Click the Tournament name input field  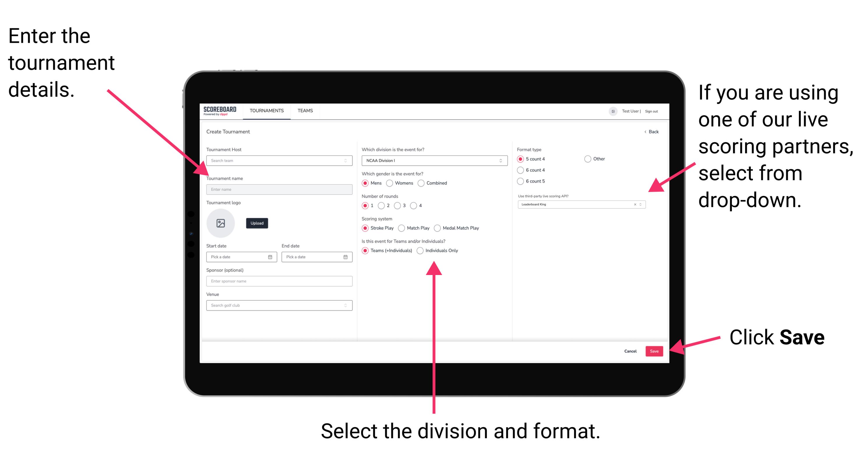pyautogui.click(x=279, y=190)
